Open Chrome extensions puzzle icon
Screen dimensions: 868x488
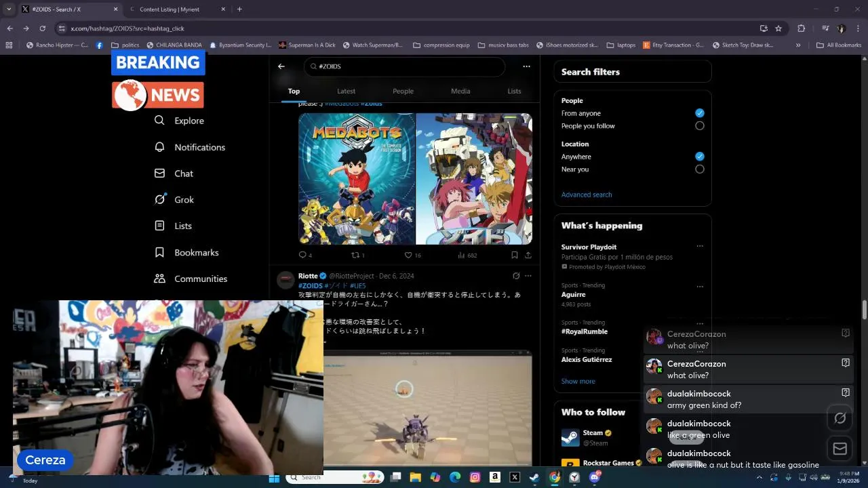click(802, 28)
